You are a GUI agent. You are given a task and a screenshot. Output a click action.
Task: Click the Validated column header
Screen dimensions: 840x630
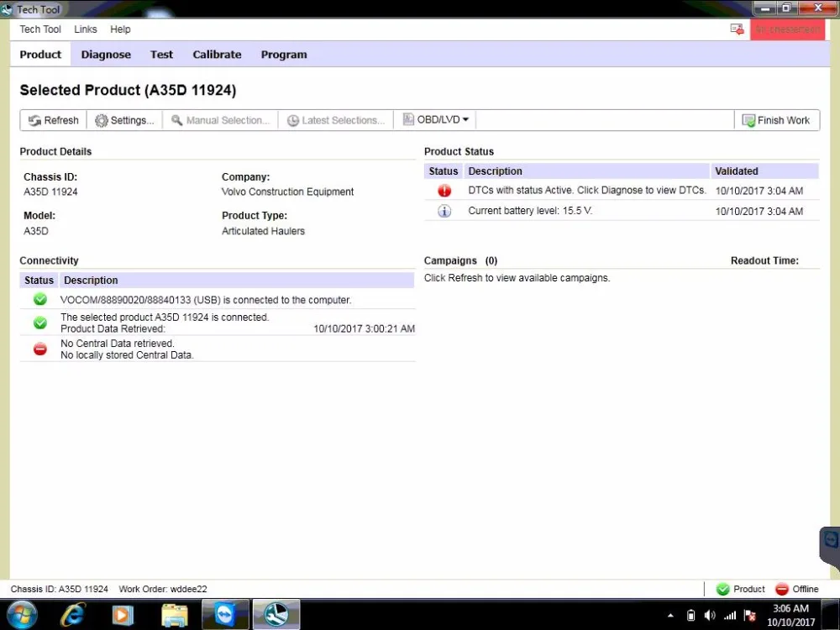[764, 171]
